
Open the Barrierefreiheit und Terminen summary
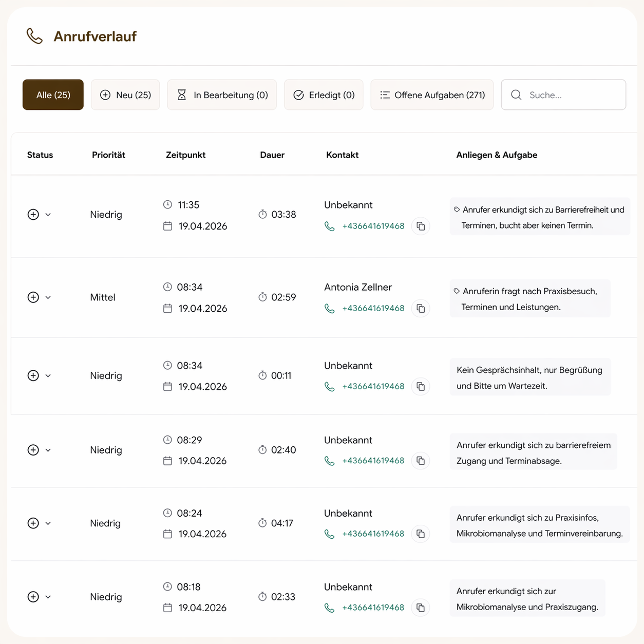(x=540, y=217)
